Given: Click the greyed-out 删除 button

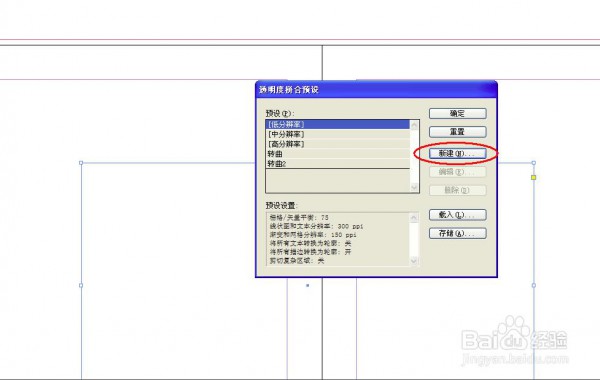Looking at the screenshot, I should click(458, 190).
